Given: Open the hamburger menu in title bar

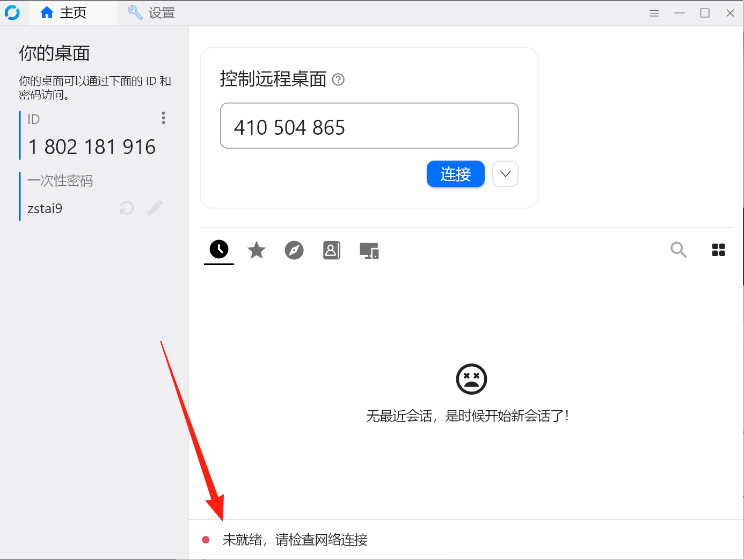Looking at the screenshot, I should [x=654, y=13].
